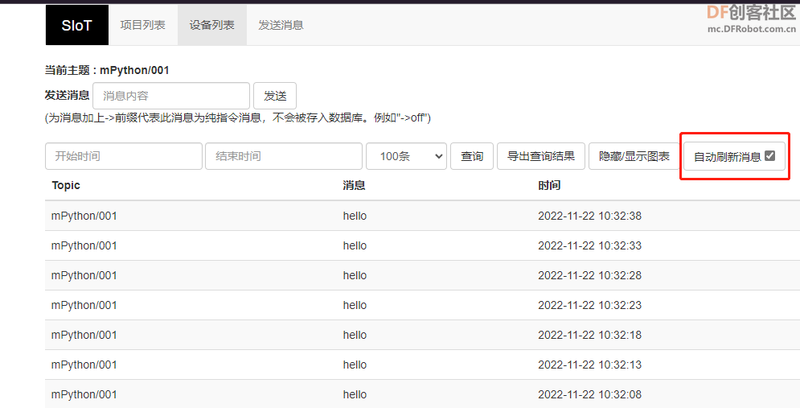Select timestamp 2022-11-22 10:32:18
The height and width of the screenshot is (408, 800).
(590, 335)
